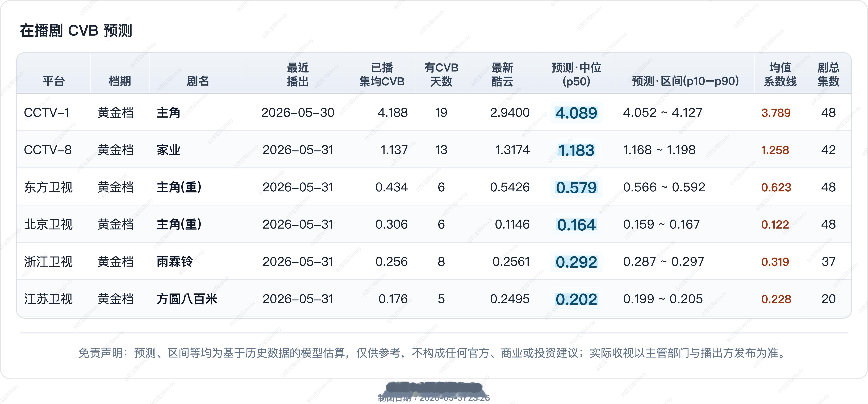The height and width of the screenshot is (404, 868).
Task: Click the average CVB value 0.434
Action: (x=391, y=187)
